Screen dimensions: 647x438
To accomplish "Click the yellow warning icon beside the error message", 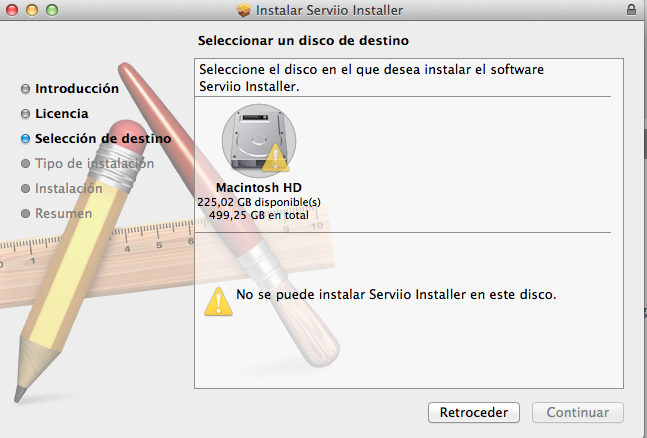I will [x=217, y=299].
